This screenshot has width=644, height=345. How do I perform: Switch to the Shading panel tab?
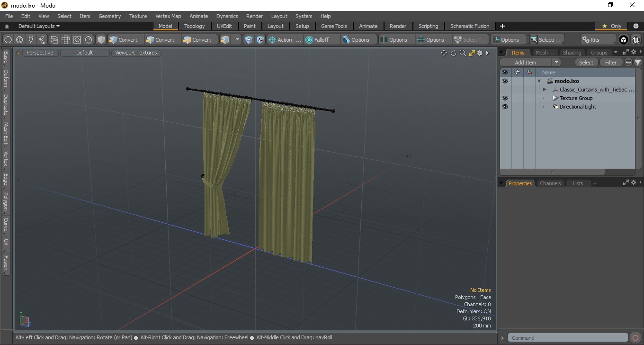(x=572, y=53)
